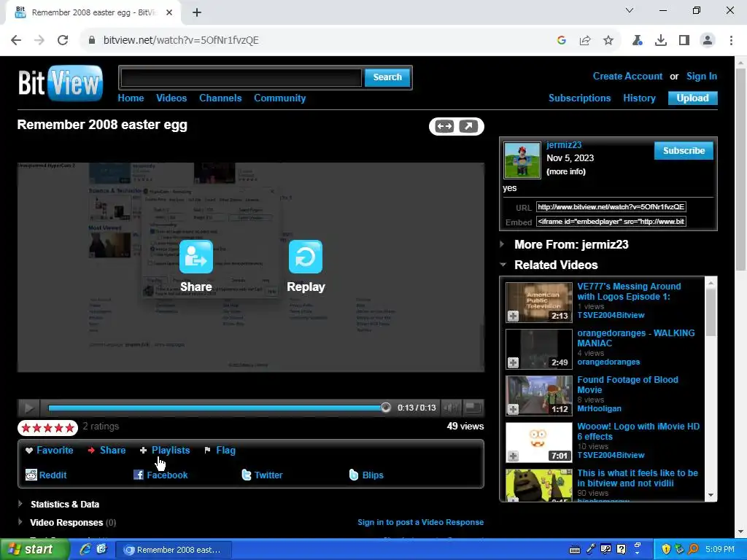The image size is (747, 560).
Task: Share the video on Reddit
Action: pyautogui.click(x=46, y=475)
